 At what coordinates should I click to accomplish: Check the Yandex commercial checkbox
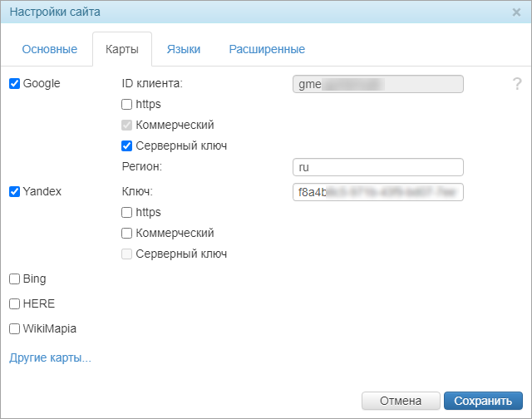126,234
